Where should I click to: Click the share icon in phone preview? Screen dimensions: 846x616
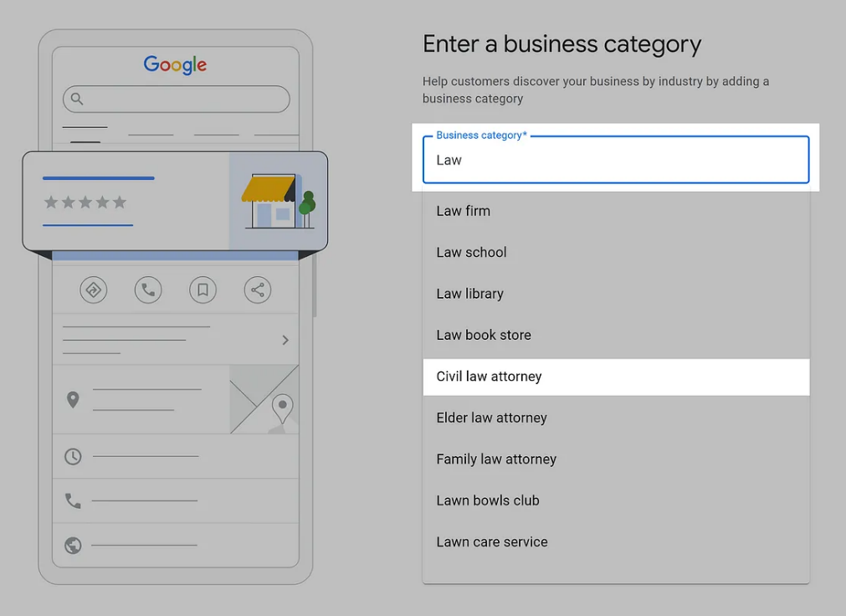258,290
